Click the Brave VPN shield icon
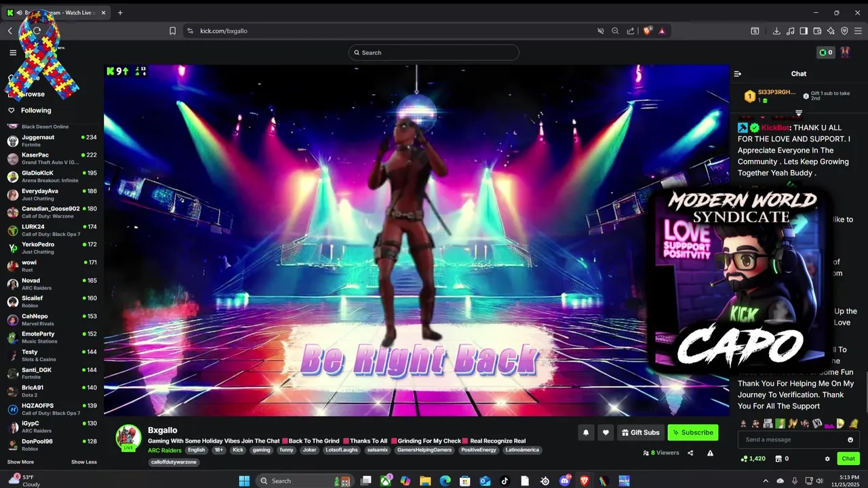This screenshot has width=868, height=488. coord(844,30)
